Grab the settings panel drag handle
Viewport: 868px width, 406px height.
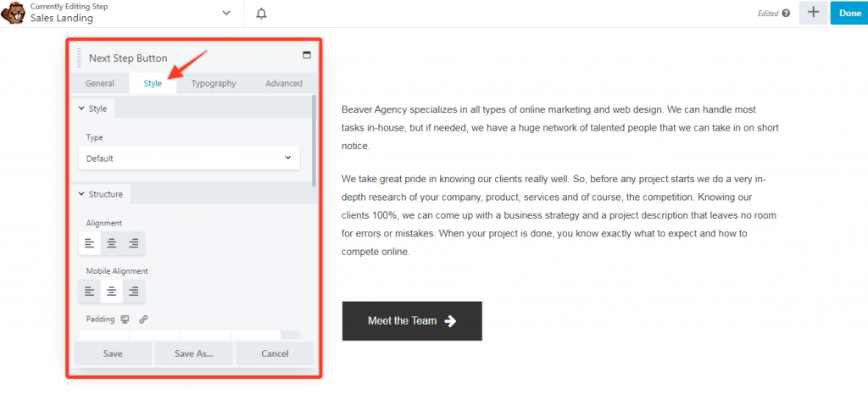click(x=79, y=58)
